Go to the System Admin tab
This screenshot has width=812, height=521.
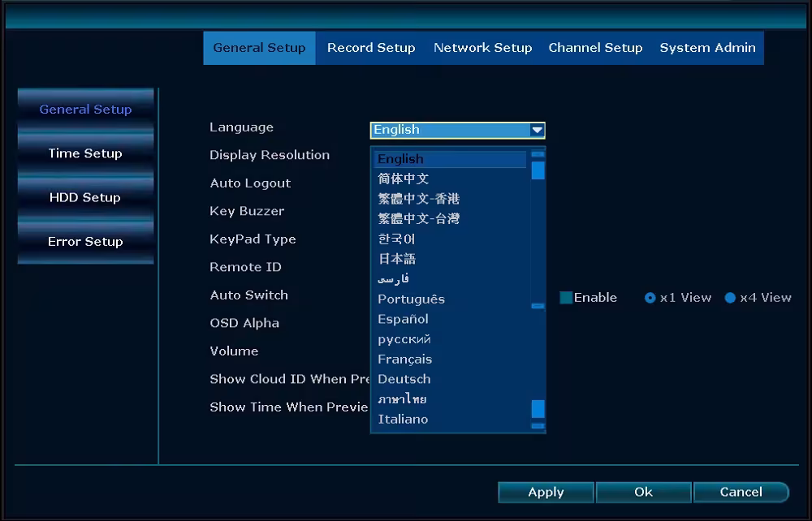pos(707,48)
